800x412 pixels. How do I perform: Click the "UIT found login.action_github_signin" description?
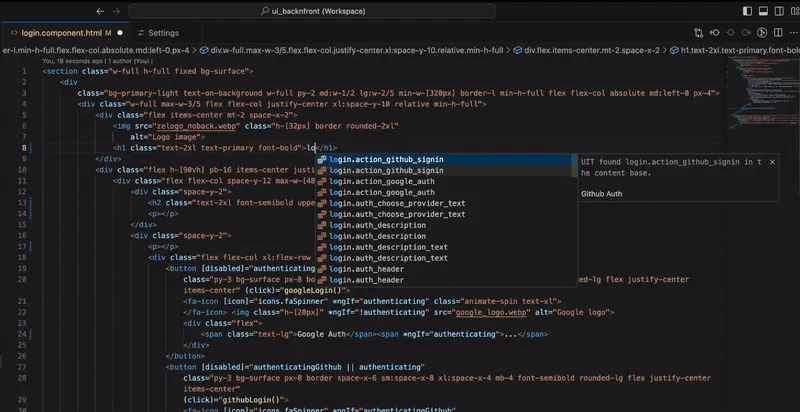tap(671, 167)
